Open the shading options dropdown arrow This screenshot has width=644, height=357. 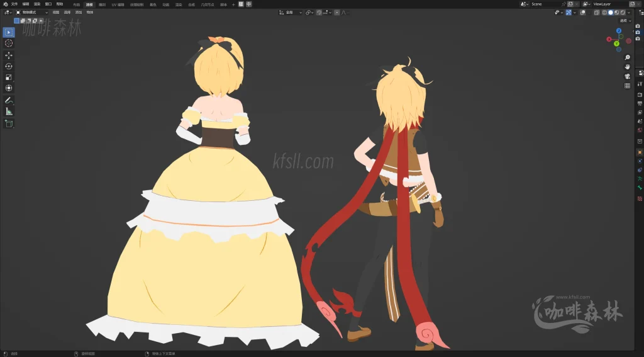(629, 13)
